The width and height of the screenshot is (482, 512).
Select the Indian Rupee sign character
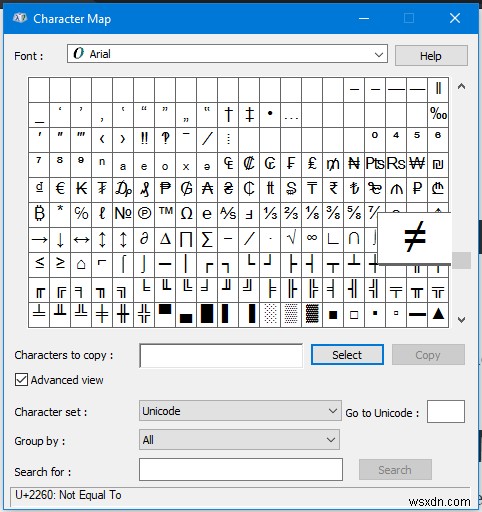(x=333, y=190)
